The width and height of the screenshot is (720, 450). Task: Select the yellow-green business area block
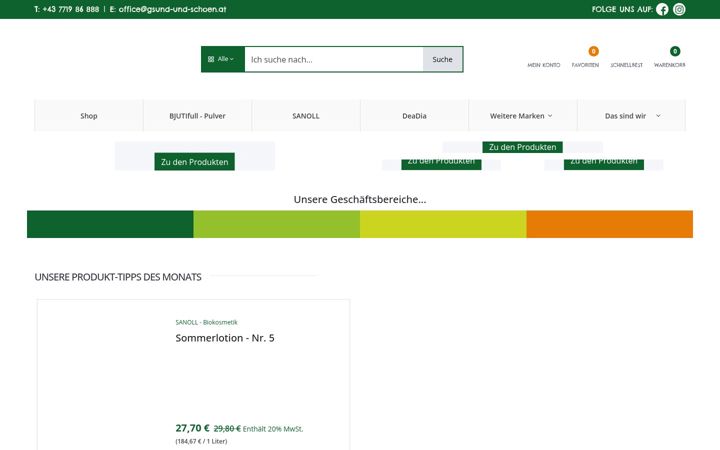[x=443, y=224]
